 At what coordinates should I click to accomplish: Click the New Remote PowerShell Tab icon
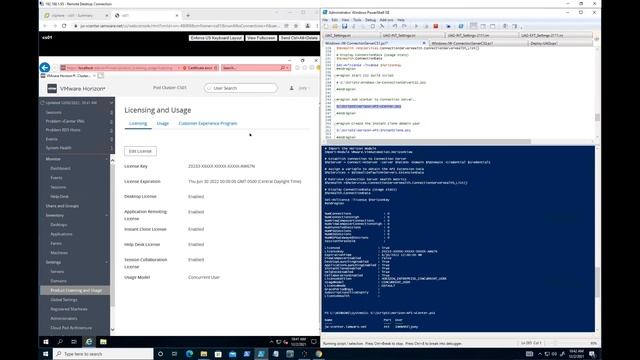(449, 27)
